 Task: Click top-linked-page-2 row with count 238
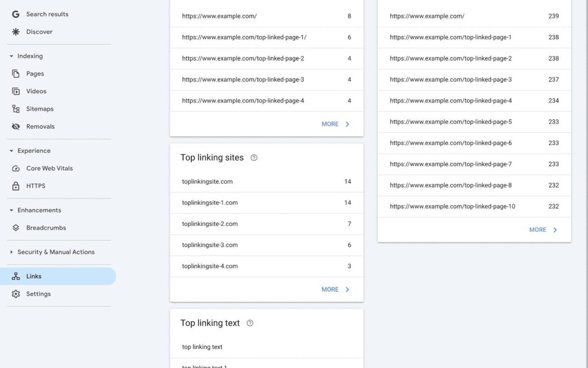[474, 58]
